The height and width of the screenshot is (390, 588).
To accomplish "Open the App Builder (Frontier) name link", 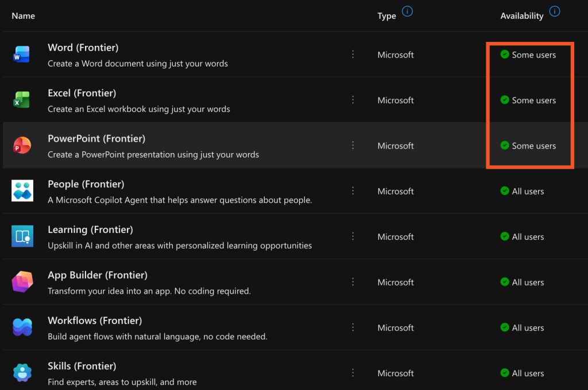I will 97,275.
